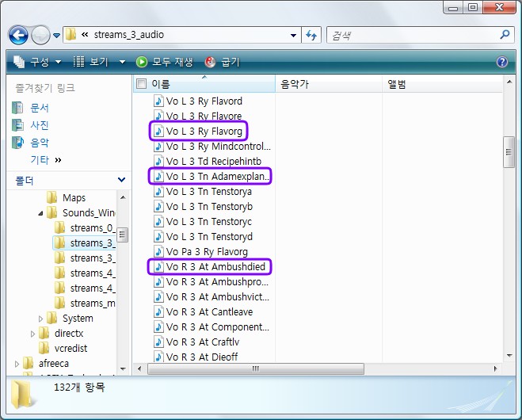Click file list scroll-left arrow

(x=139, y=368)
